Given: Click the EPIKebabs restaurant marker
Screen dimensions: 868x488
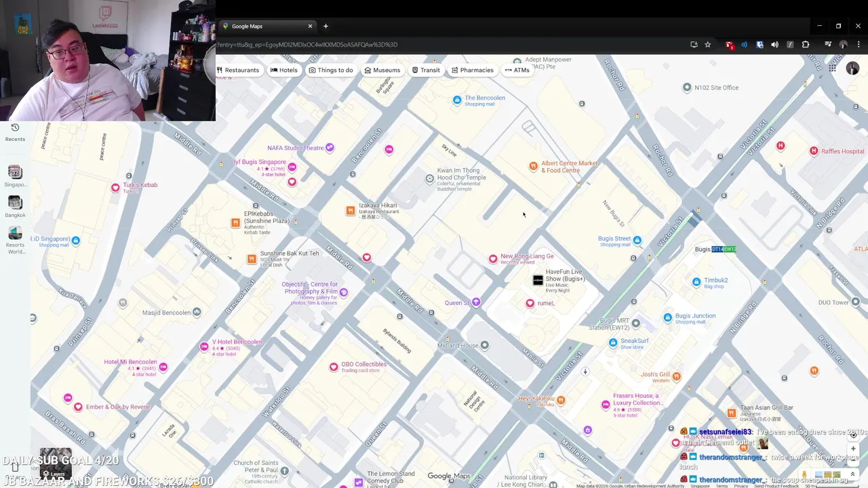Looking at the screenshot, I should click(x=235, y=222).
